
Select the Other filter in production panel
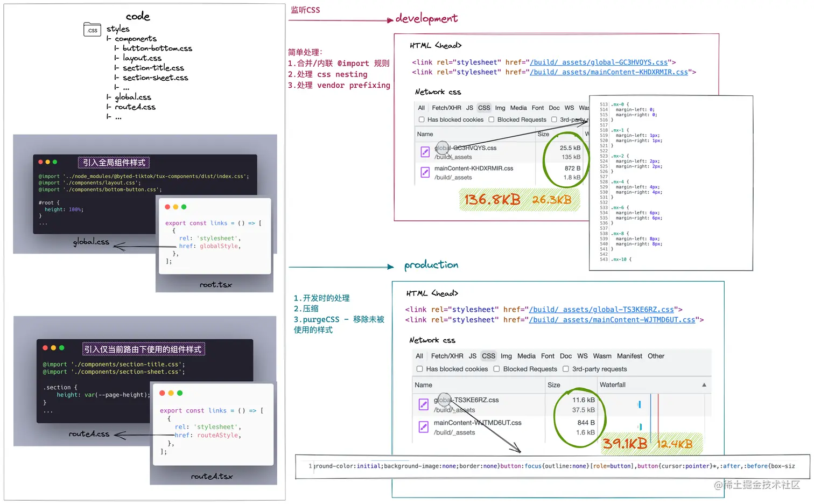tap(656, 356)
